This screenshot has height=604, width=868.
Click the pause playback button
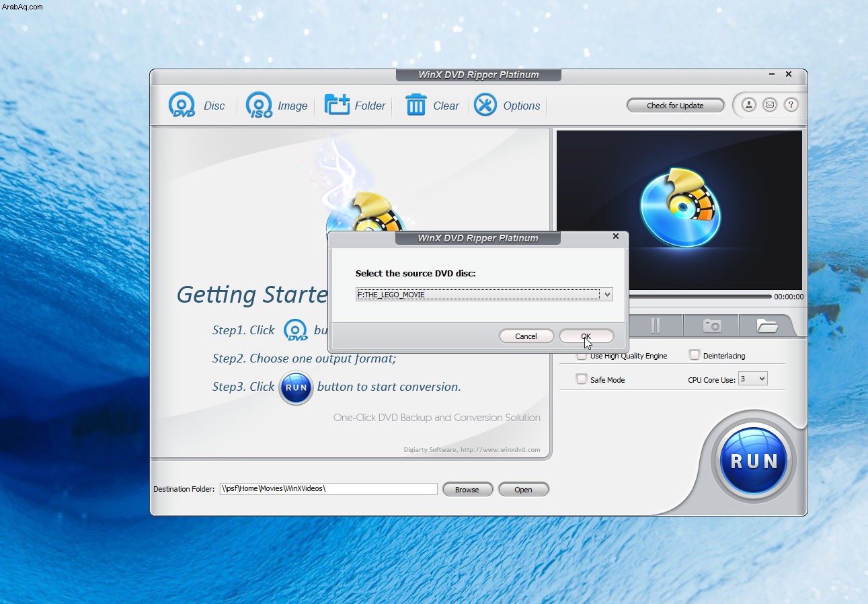pyautogui.click(x=656, y=326)
